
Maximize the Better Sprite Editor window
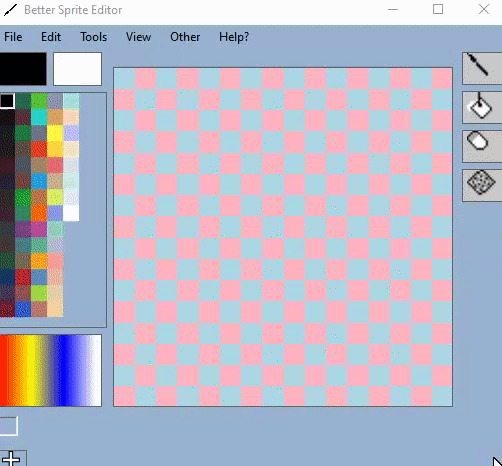(438, 9)
